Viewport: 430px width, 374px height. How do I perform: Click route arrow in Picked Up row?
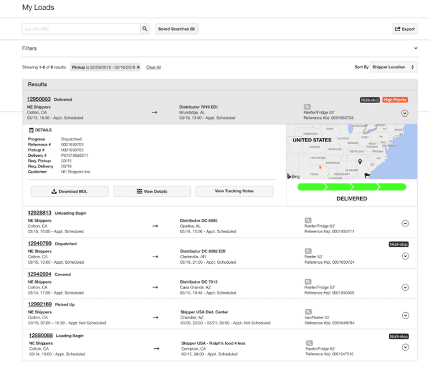[155, 317]
